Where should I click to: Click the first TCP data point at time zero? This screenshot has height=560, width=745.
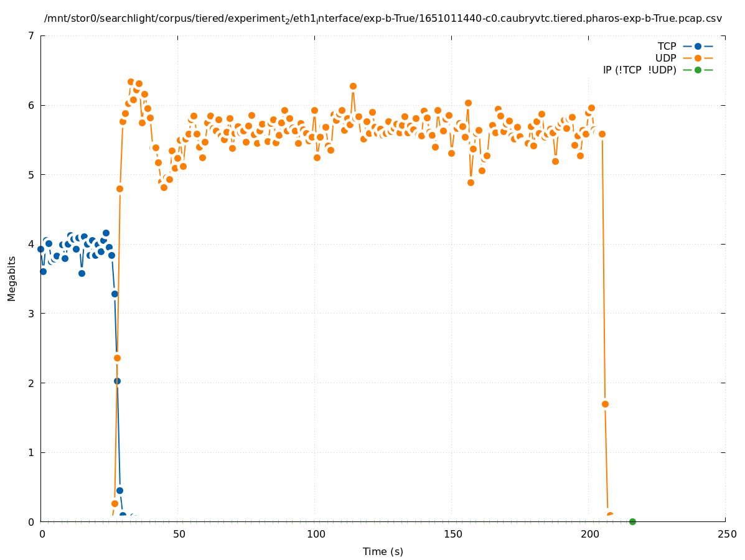(40, 249)
